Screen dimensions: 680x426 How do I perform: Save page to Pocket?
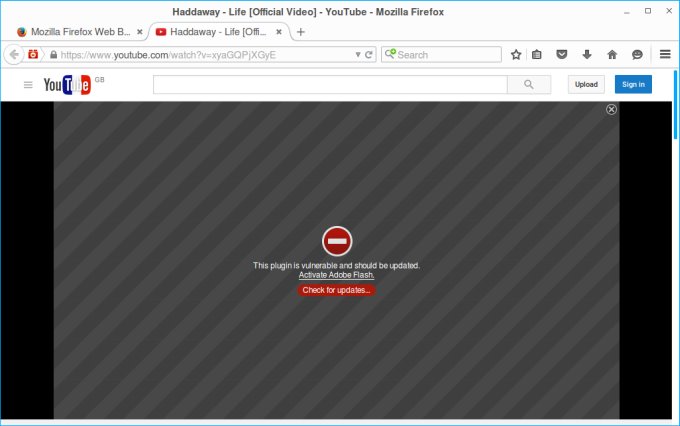pos(562,55)
